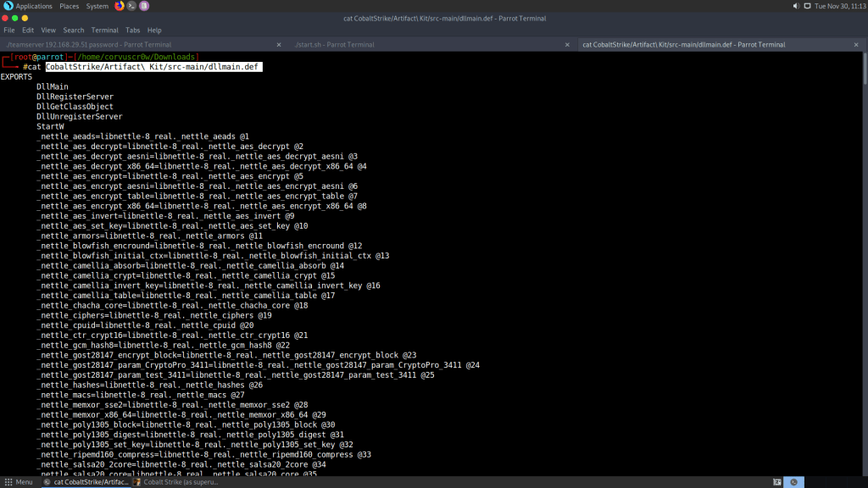Close the ./teamserver terminal tab
Screen dimensions: 868x488
point(278,44)
